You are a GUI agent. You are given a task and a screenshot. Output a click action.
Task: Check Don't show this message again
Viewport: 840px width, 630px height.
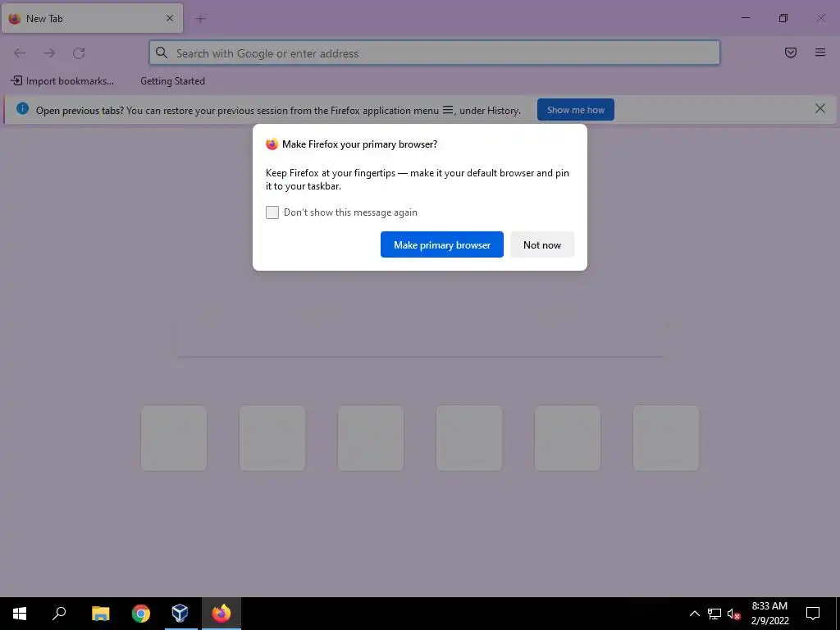tap(272, 212)
